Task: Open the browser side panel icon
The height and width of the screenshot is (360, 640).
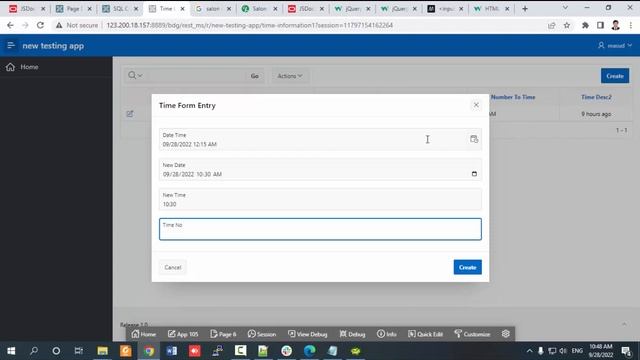Action: coord(600,25)
